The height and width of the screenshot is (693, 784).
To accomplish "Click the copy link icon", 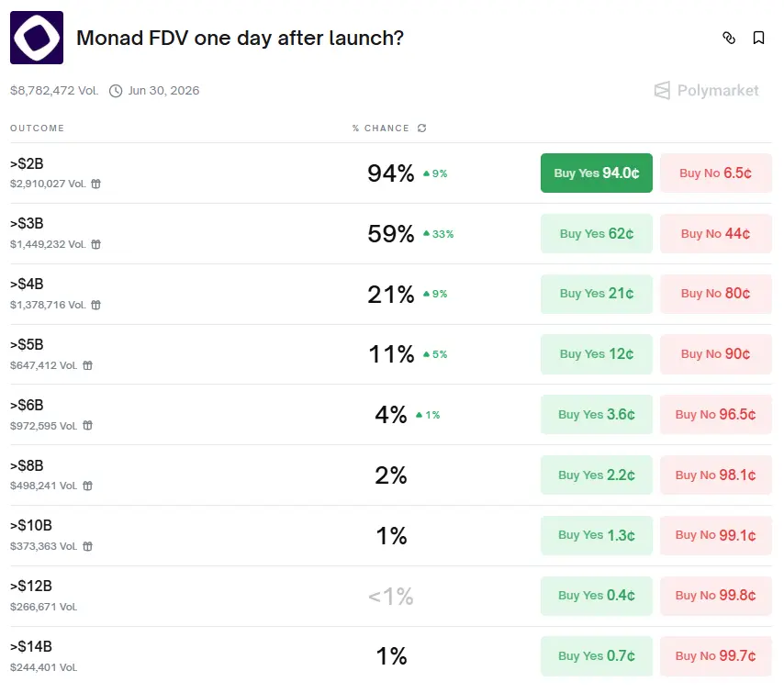I will (x=729, y=38).
